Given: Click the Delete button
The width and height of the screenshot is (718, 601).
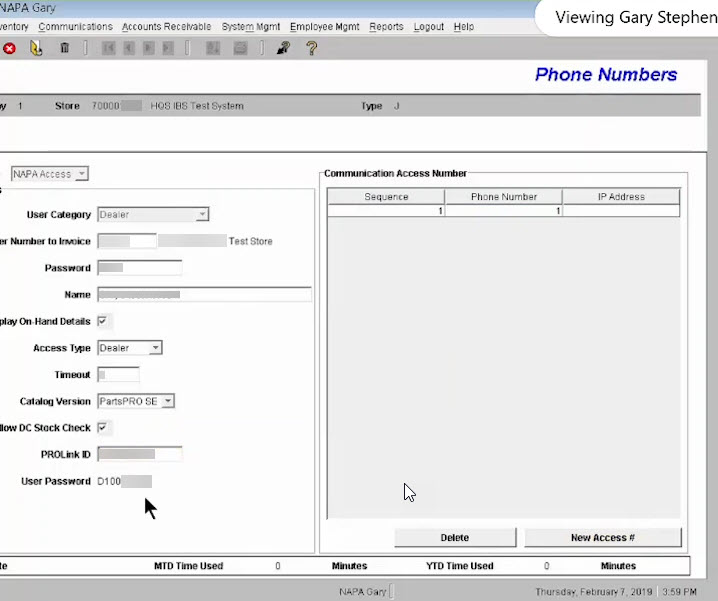Looking at the screenshot, I should pyautogui.click(x=455, y=537).
